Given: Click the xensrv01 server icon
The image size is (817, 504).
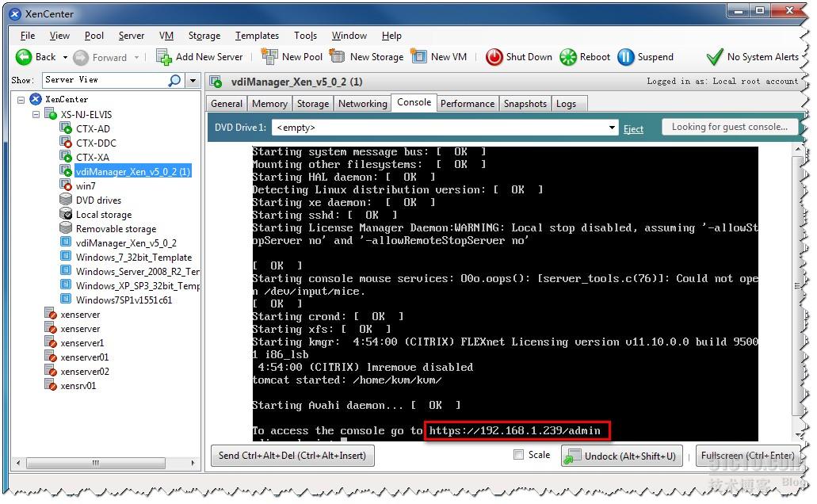Looking at the screenshot, I should 51,385.
